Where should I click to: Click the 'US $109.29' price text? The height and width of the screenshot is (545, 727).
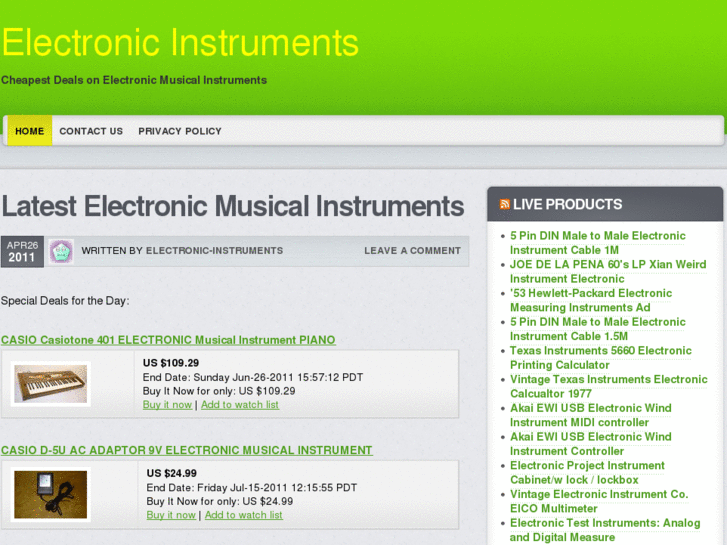click(x=171, y=363)
